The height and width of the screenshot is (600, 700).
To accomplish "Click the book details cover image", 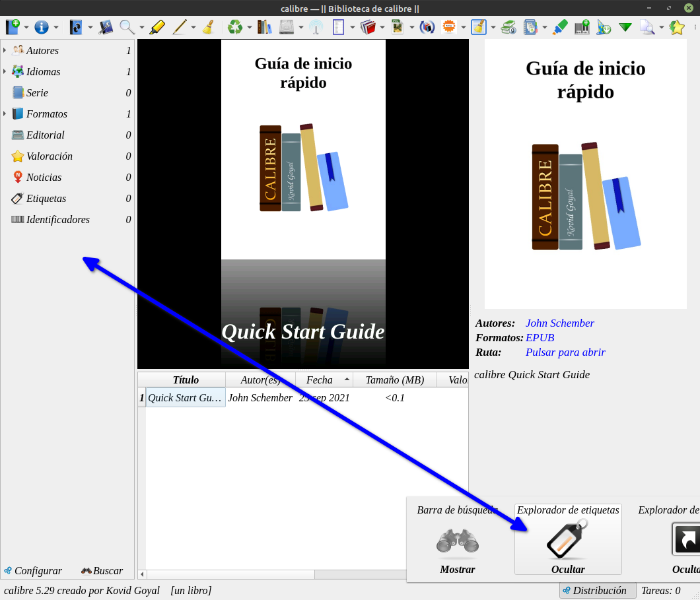I will pos(585,174).
